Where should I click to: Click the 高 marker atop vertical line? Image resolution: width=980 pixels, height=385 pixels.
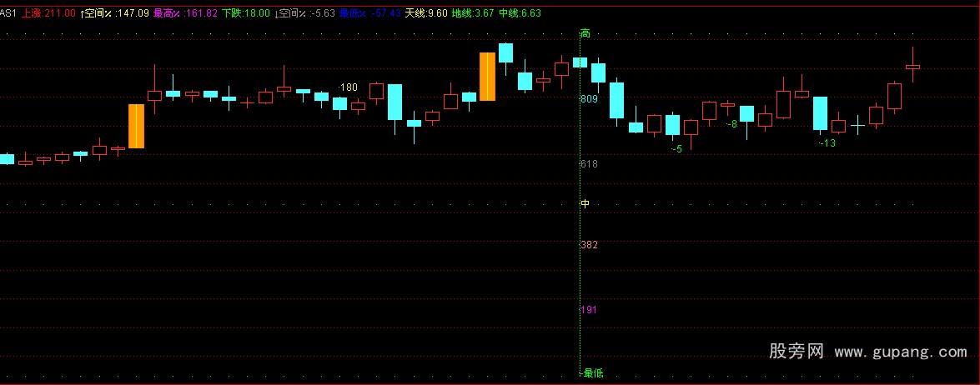[x=585, y=33]
